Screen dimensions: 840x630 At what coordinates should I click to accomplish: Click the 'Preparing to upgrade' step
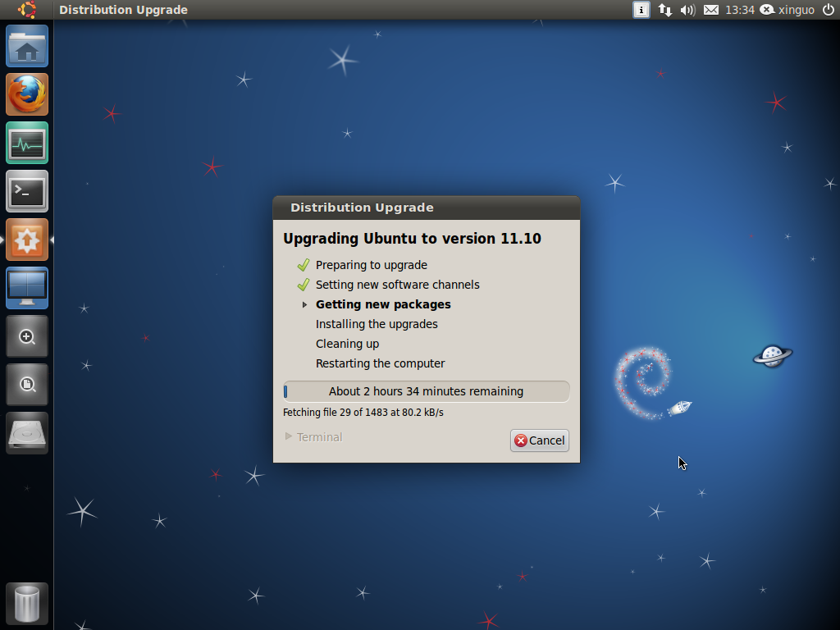tap(372, 265)
